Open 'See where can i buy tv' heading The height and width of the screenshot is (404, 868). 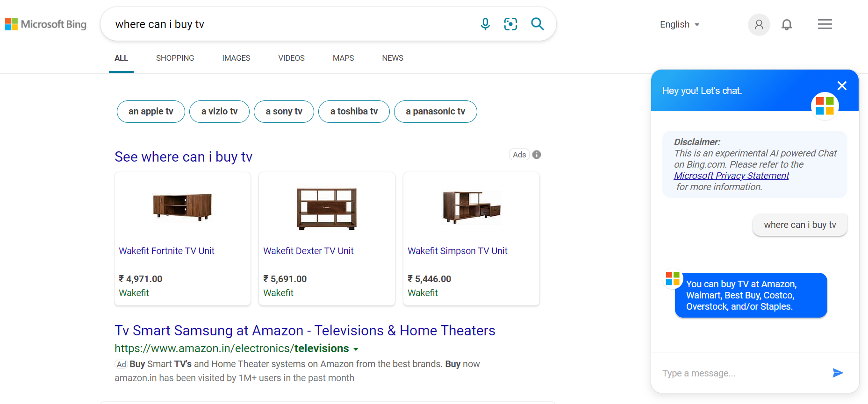tap(183, 157)
